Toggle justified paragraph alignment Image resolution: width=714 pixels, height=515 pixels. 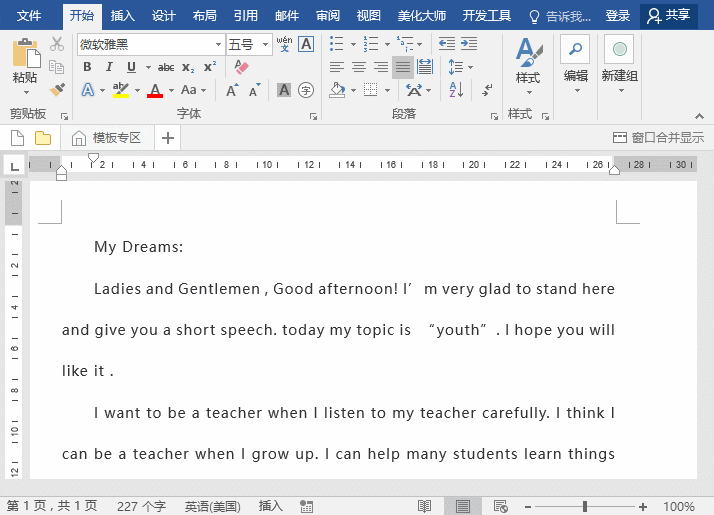pyautogui.click(x=403, y=67)
